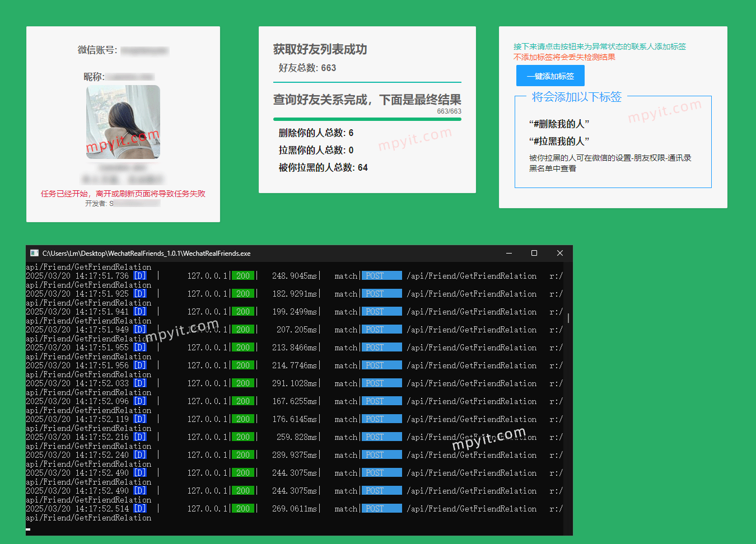
Task: Minimize the WechatRealFriends.exe console window
Action: coord(509,254)
